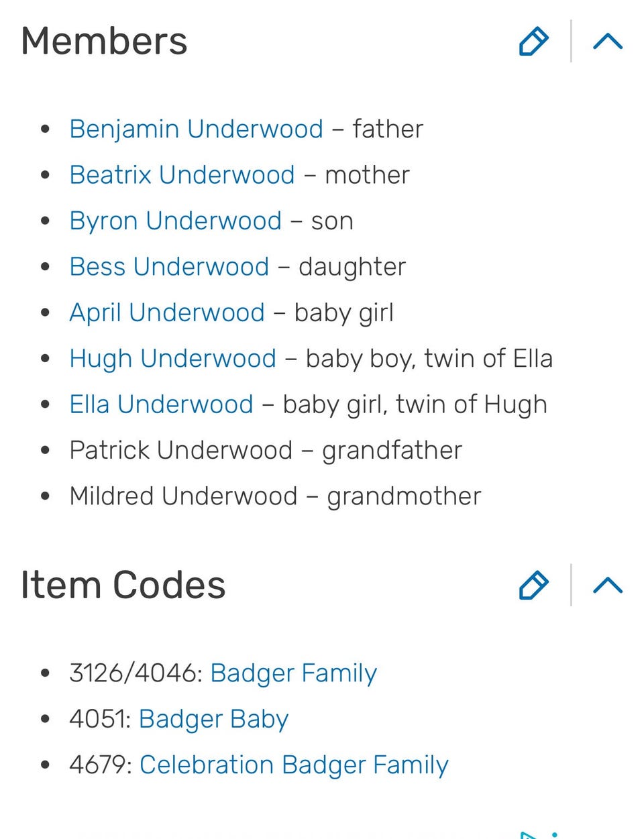Click the Members section heading
The height and width of the screenshot is (839, 644).
point(105,42)
